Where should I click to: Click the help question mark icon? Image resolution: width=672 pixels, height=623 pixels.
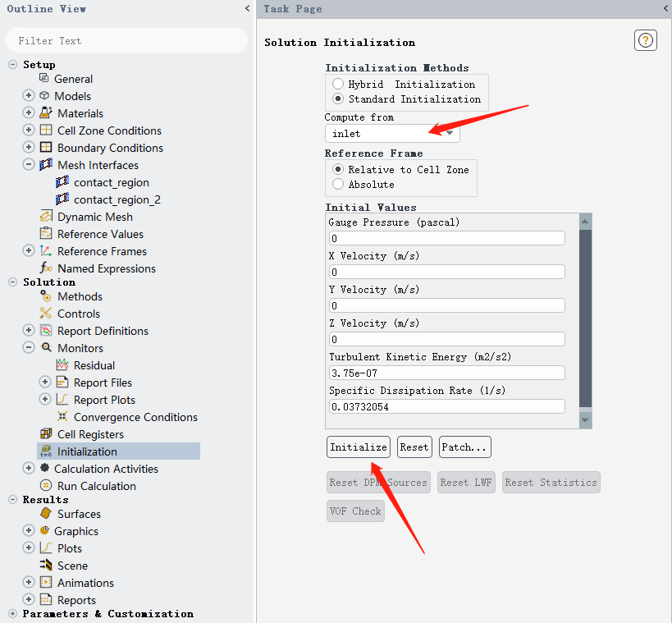[646, 41]
